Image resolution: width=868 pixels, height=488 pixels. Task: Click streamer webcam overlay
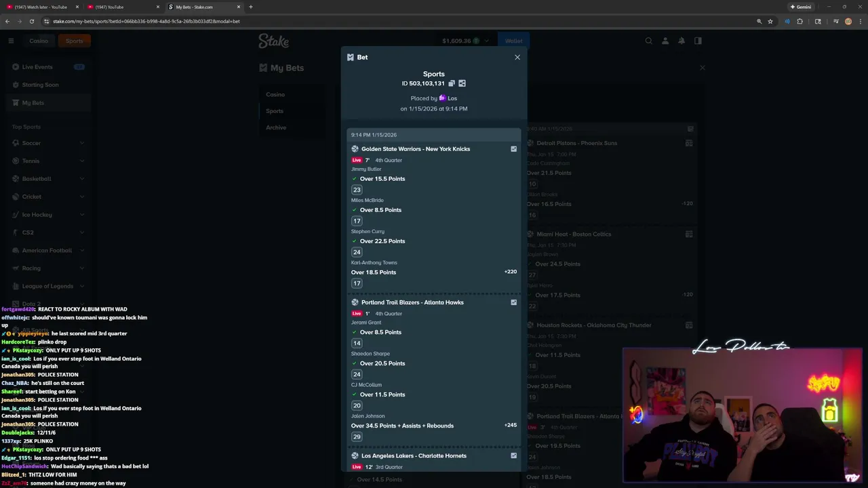click(742, 415)
